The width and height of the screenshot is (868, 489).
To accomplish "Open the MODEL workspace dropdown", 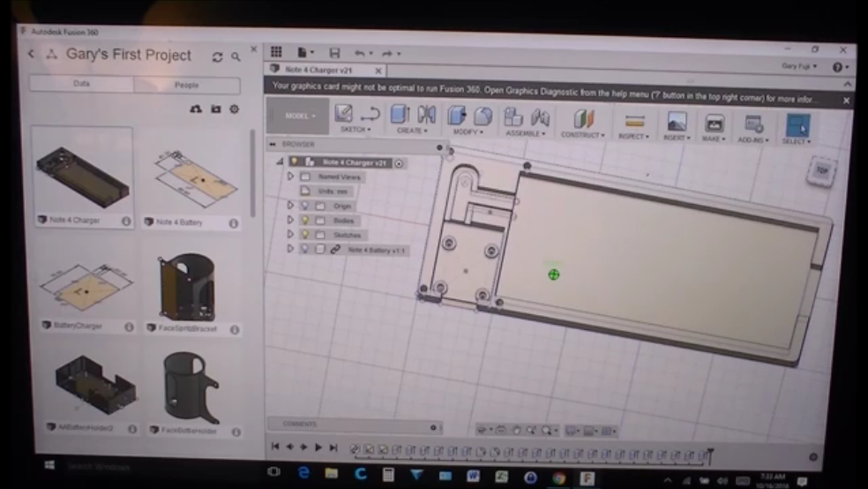I will coord(299,116).
